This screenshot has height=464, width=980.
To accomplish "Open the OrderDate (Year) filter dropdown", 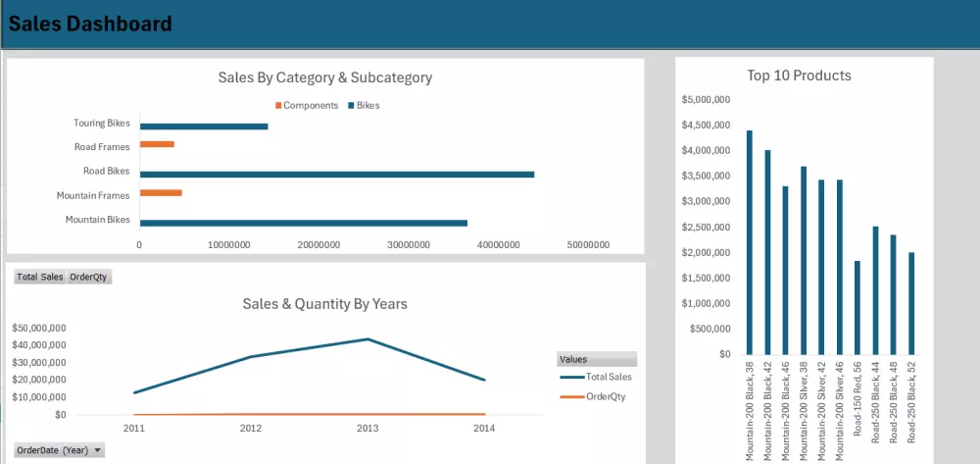I will point(98,450).
